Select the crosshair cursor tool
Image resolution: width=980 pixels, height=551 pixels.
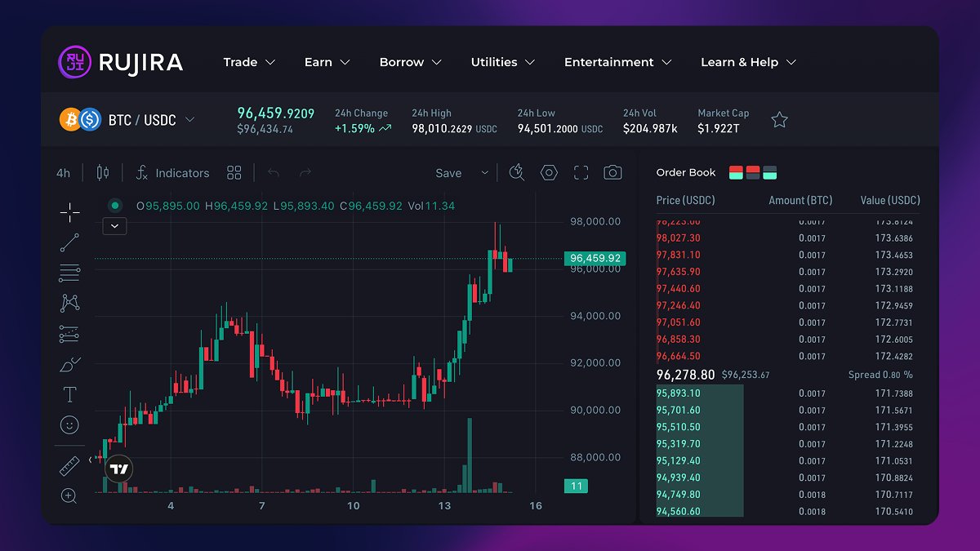69,212
